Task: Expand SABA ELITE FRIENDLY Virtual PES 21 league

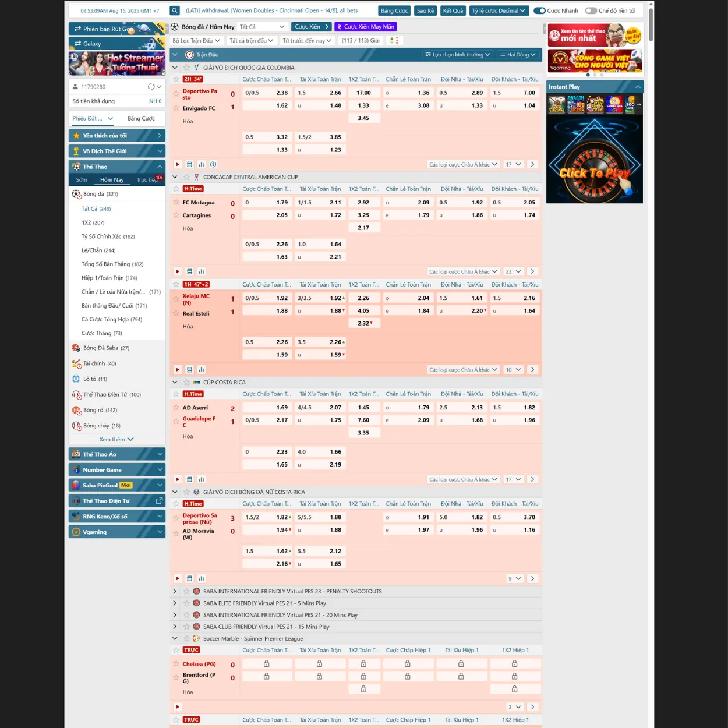Action: 175,603
